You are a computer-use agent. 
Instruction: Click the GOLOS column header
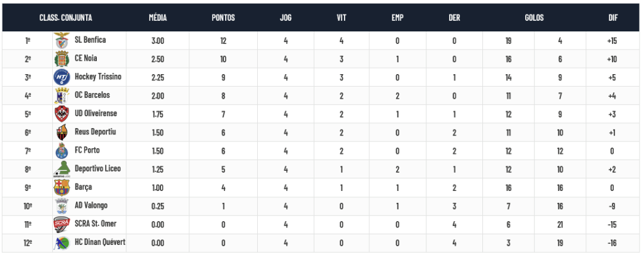tap(535, 18)
